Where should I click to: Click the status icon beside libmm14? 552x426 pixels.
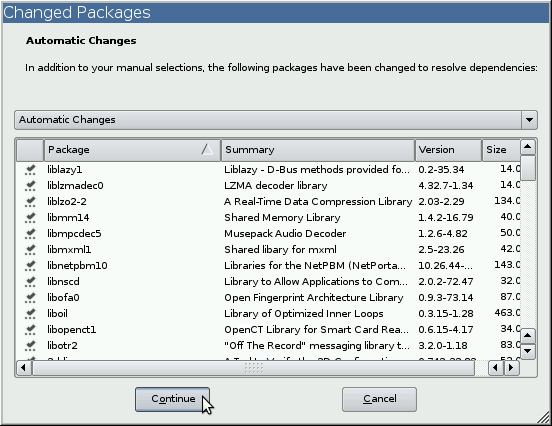point(30,218)
